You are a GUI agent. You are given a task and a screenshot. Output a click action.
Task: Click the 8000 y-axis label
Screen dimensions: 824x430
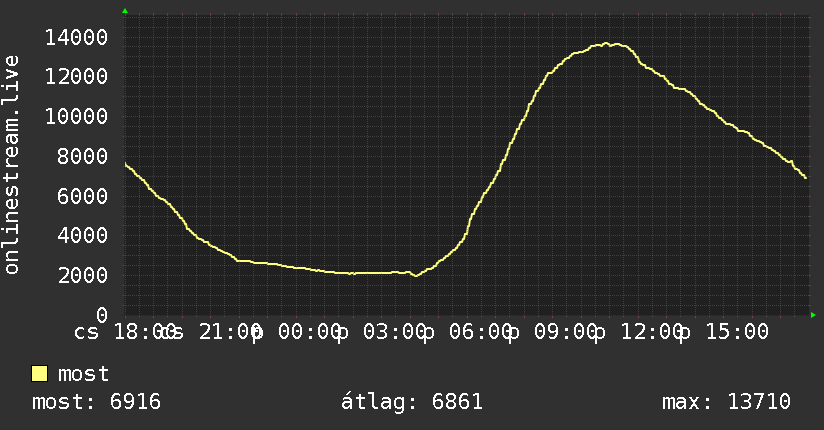83,156
